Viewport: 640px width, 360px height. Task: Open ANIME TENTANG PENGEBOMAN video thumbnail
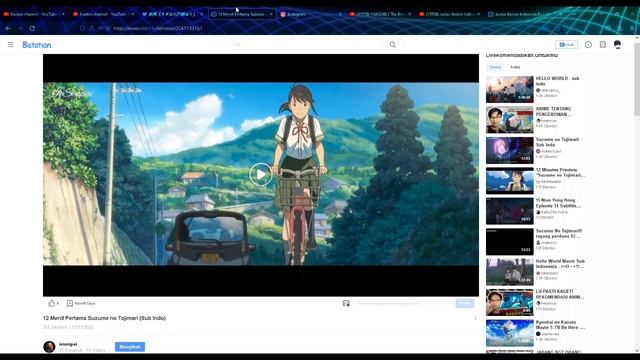coord(510,120)
